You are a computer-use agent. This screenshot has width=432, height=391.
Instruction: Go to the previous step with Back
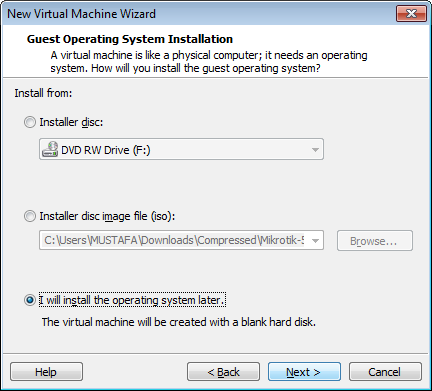[x=223, y=372]
